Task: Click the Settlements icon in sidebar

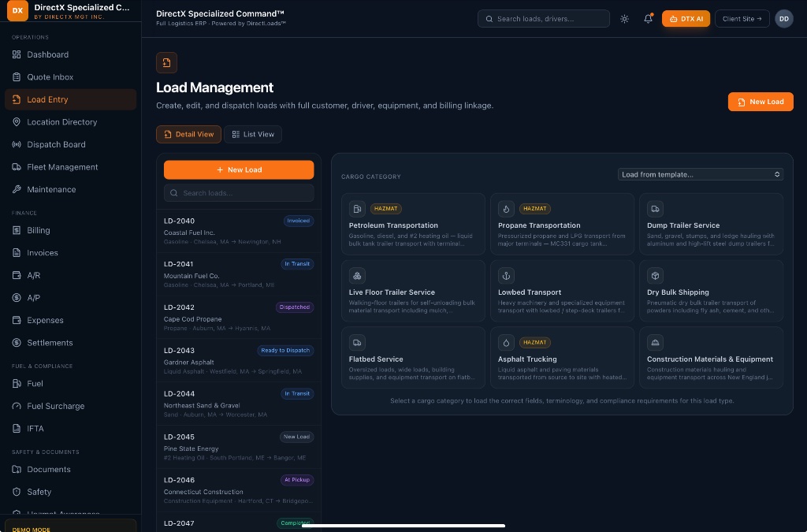Action: tap(17, 343)
